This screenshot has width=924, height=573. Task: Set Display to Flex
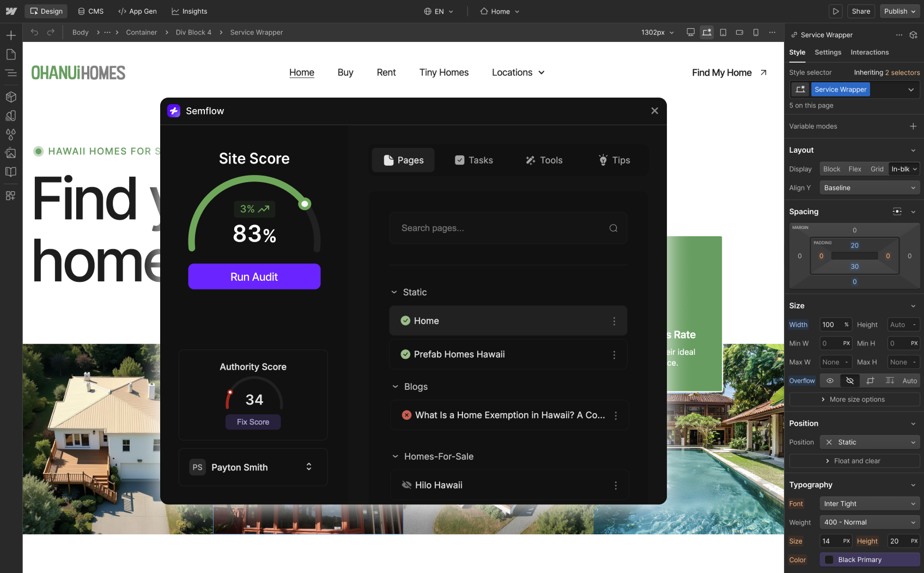[855, 169]
